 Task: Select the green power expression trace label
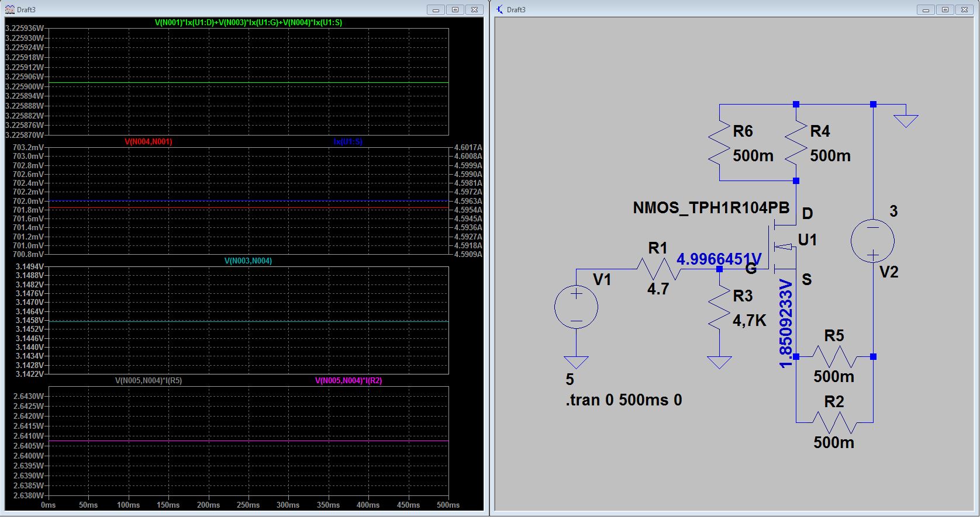(249, 22)
